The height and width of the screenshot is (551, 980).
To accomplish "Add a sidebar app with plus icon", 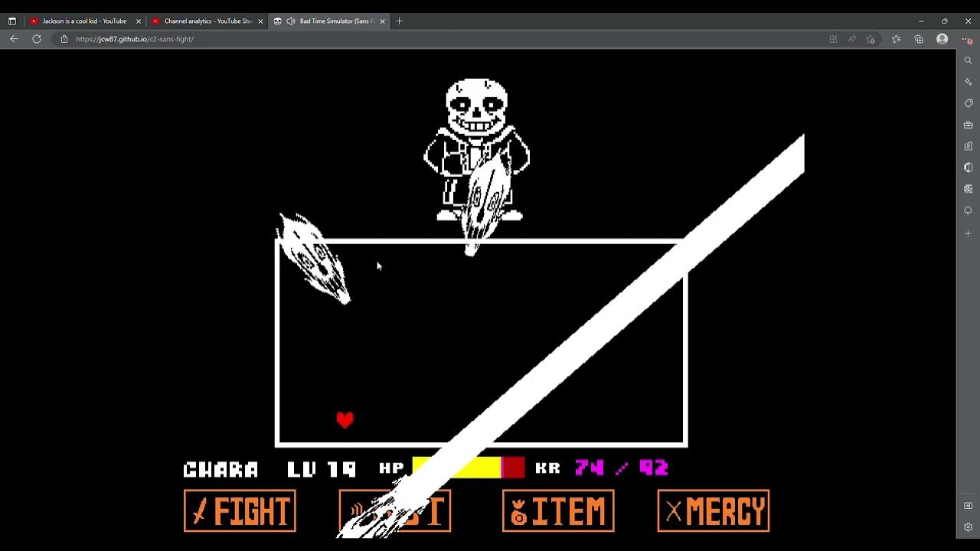I will (968, 233).
